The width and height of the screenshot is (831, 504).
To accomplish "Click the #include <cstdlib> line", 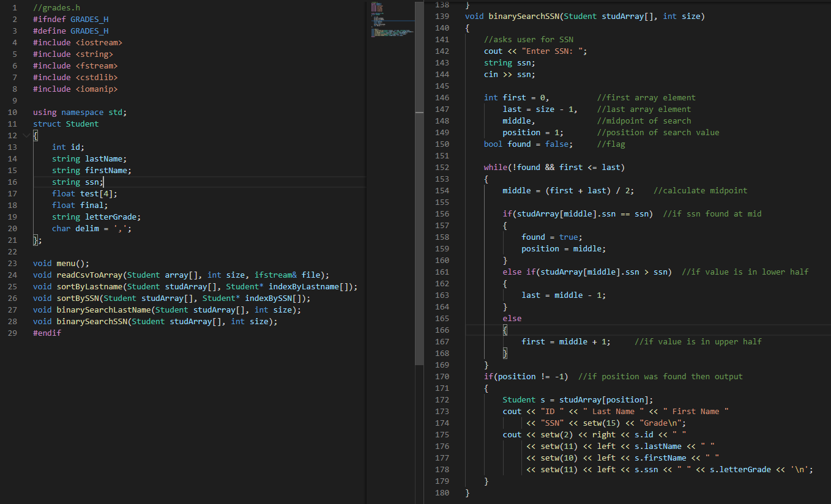I will [x=75, y=77].
